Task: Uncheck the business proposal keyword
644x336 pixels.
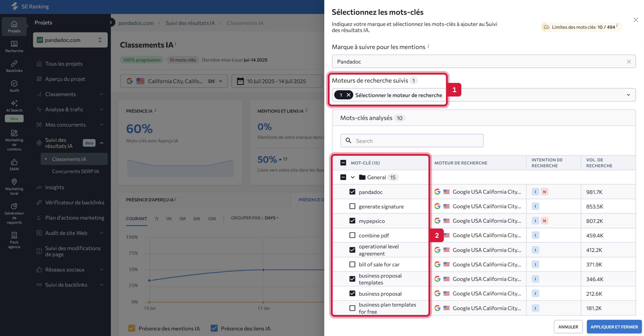Action: click(352, 293)
